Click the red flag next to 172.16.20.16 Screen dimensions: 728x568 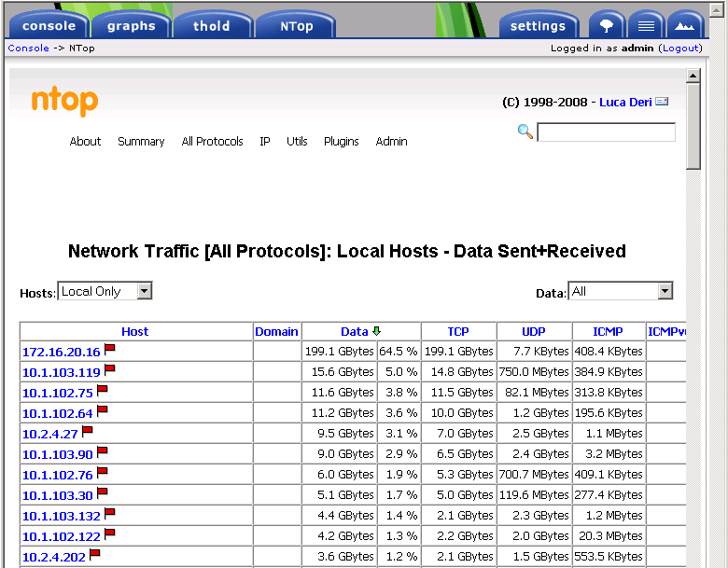click(109, 349)
